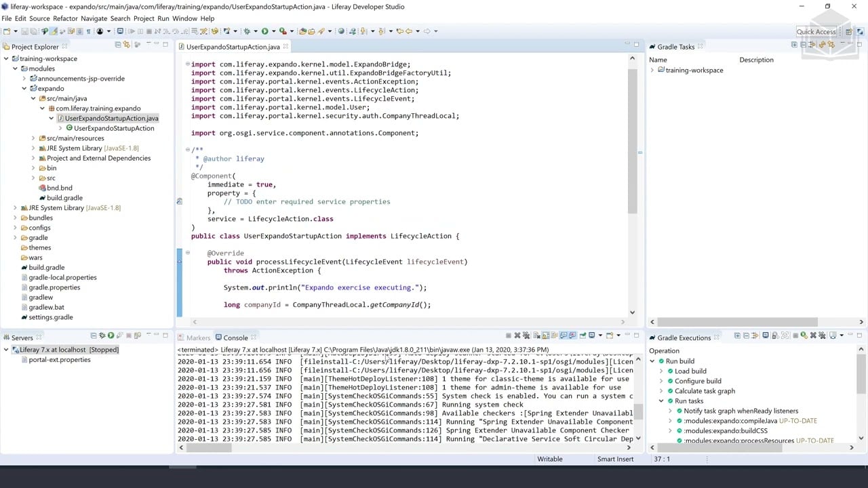Switch to the Markers tab
The height and width of the screenshot is (488, 868).
pos(198,338)
